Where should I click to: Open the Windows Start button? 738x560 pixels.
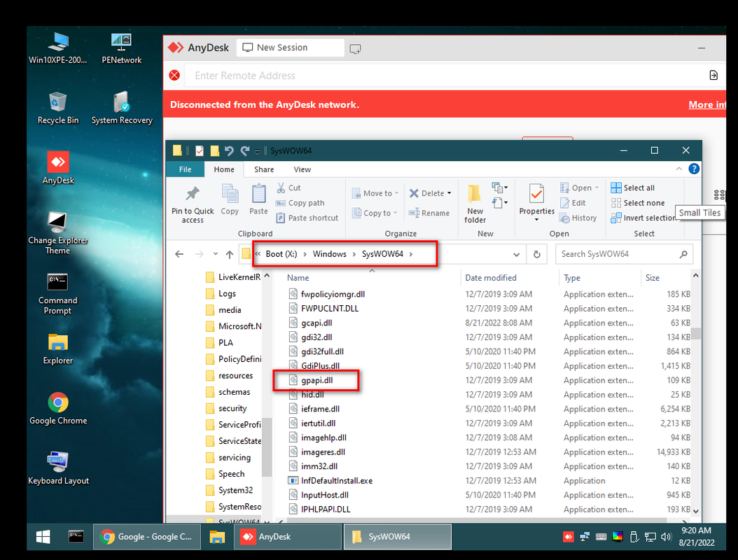43,537
